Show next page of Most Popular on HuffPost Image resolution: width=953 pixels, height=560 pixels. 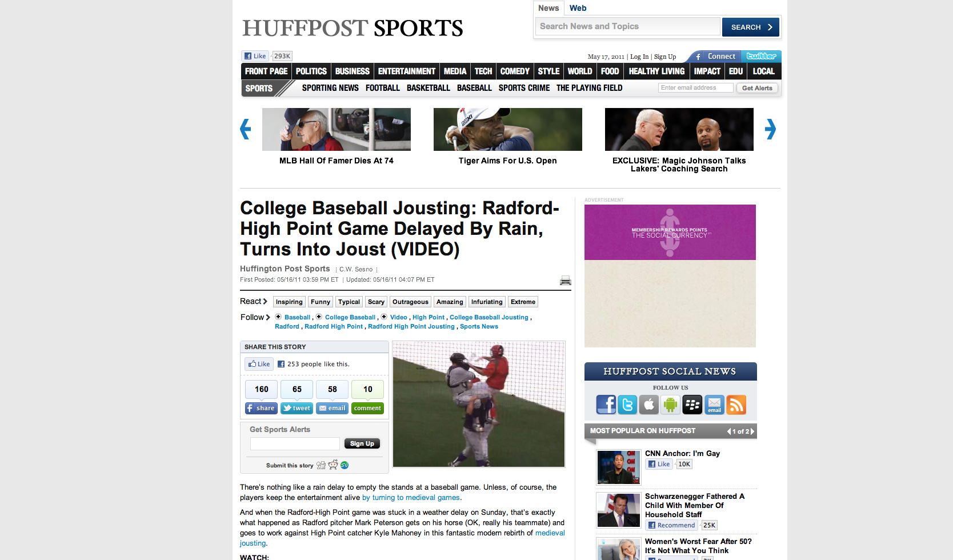(x=752, y=431)
